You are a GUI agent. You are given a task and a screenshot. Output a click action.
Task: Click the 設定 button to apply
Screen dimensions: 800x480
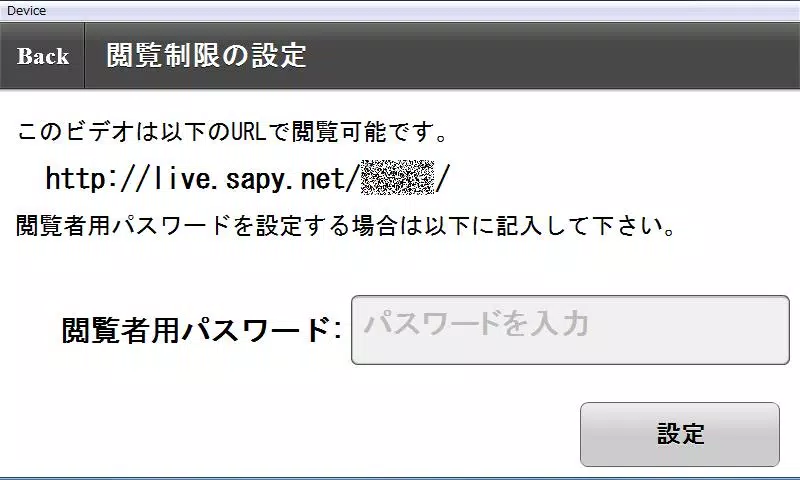(680, 434)
